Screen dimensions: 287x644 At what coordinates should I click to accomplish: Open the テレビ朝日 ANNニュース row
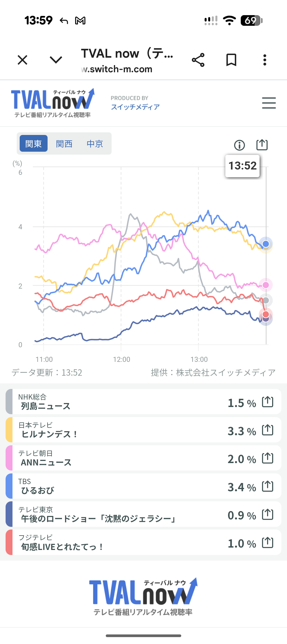coord(120,458)
